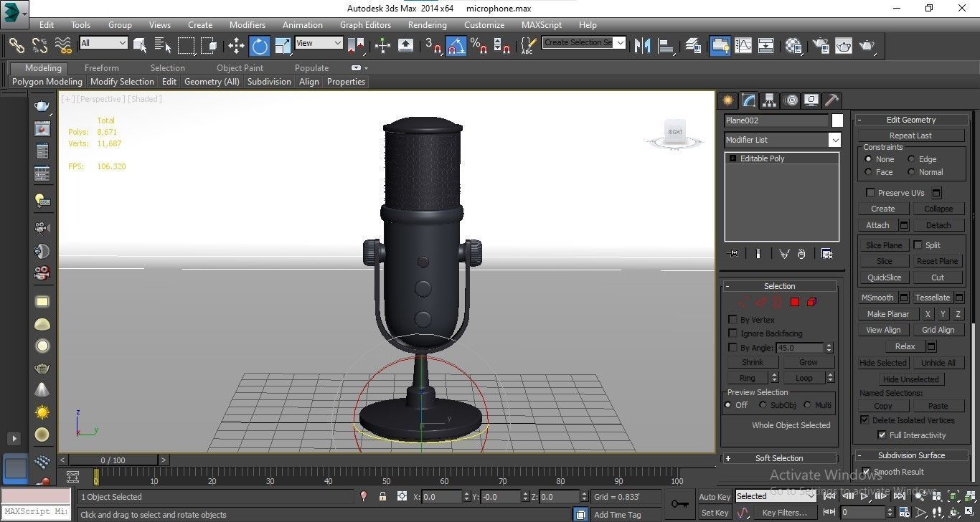
Task: Open the Motion command panel tab
Action: coord(791,100)
